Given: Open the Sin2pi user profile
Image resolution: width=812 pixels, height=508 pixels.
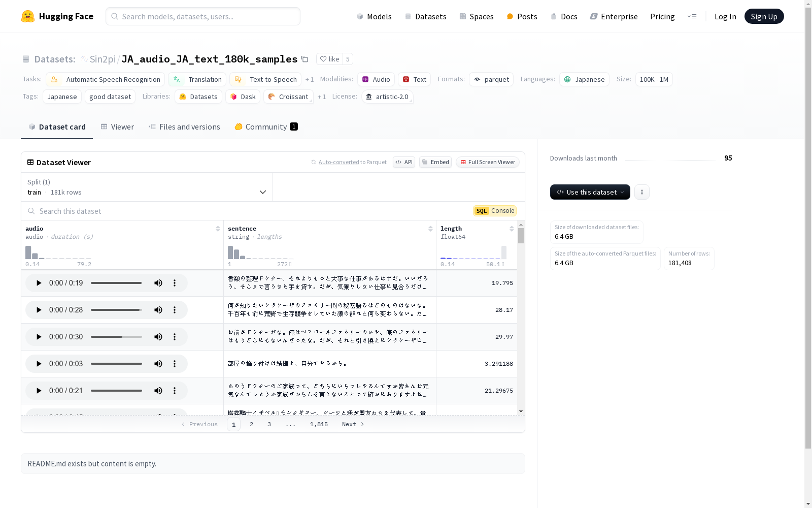Looking at the screenshot, I should point(103,59).
